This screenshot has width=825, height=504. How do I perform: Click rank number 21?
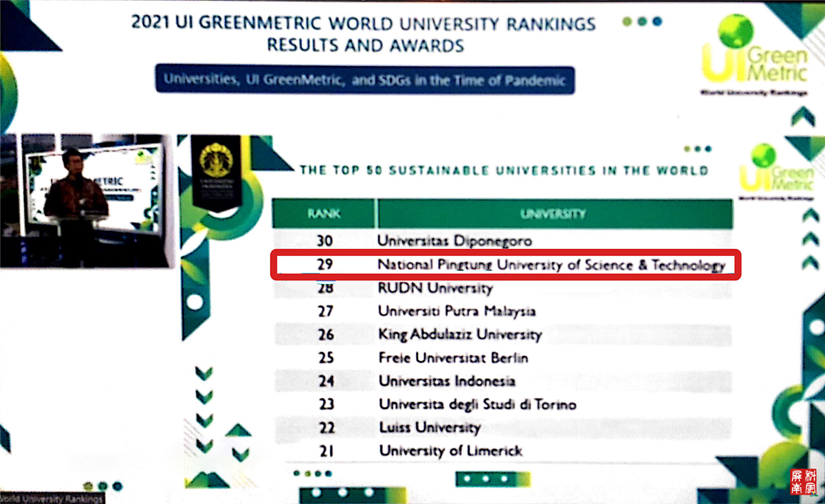pyautogui.click(x=327, y=451)
